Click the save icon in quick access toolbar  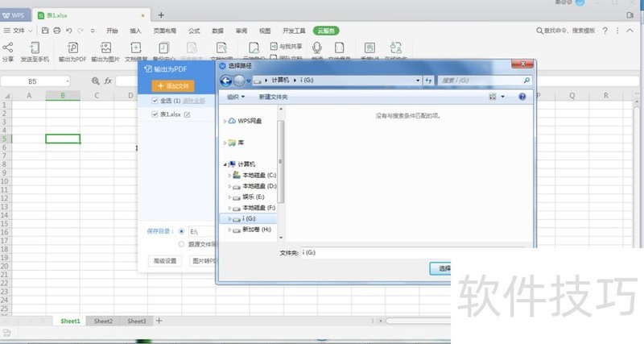click(45, 31)
